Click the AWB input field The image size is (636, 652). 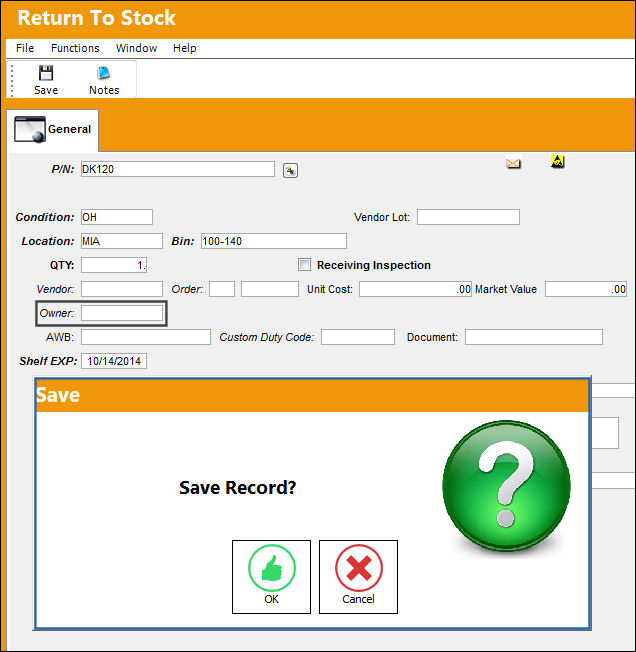coord(146,337)
